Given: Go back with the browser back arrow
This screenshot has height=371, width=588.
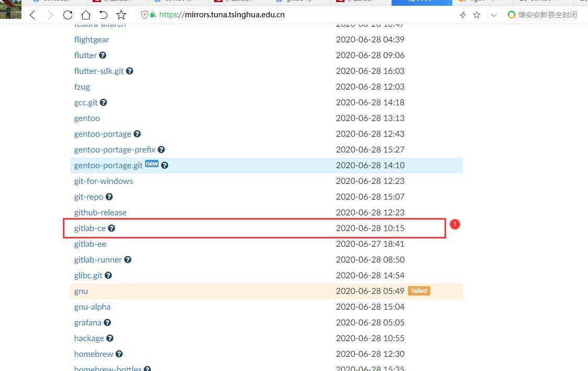Looking at the screenshot, I should [32, 15].
